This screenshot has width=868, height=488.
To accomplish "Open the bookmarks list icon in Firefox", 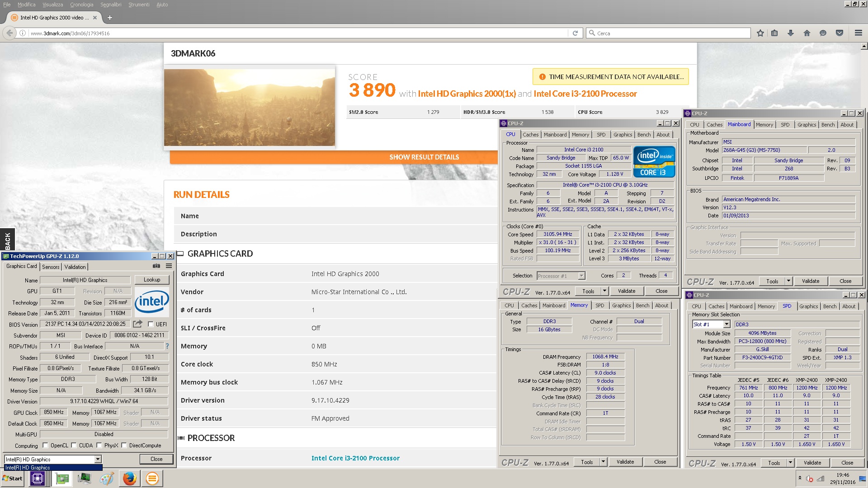I will tap(774, 33).
